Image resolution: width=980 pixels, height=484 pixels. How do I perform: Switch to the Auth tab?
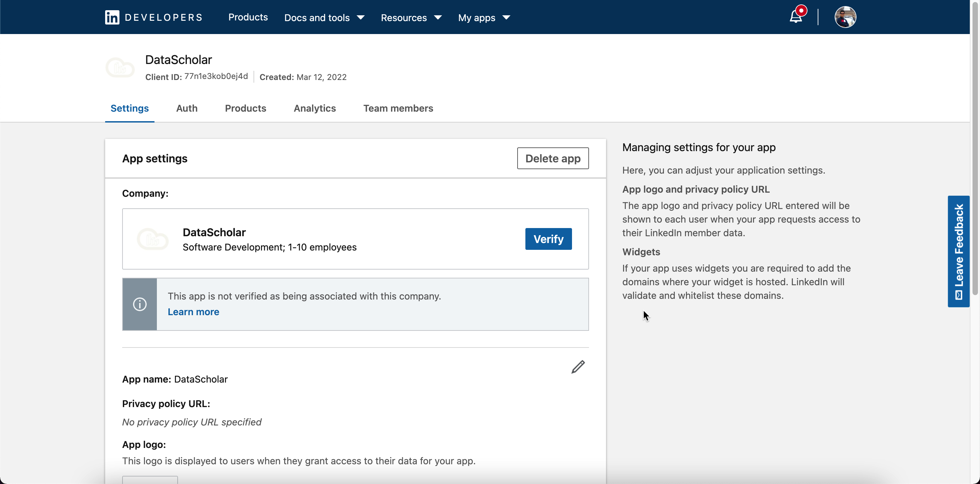[x=186, y=108]
